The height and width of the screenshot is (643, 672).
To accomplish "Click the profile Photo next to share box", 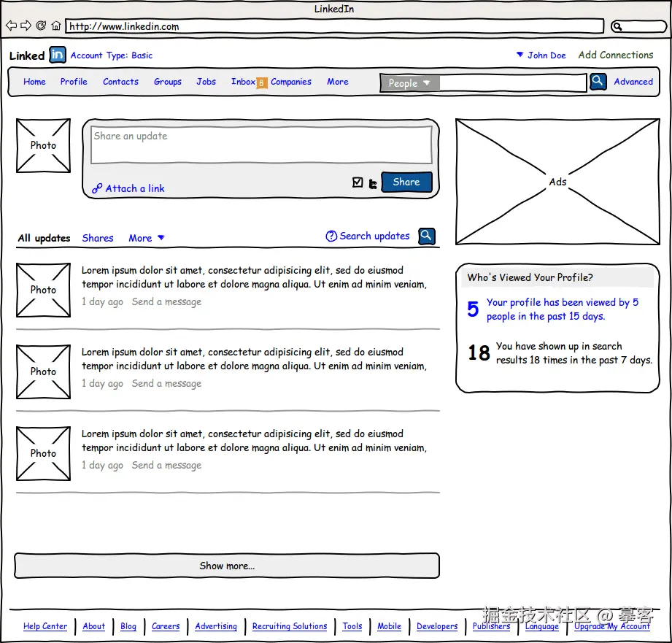I will pyautogui.click(x=43, y=146).
